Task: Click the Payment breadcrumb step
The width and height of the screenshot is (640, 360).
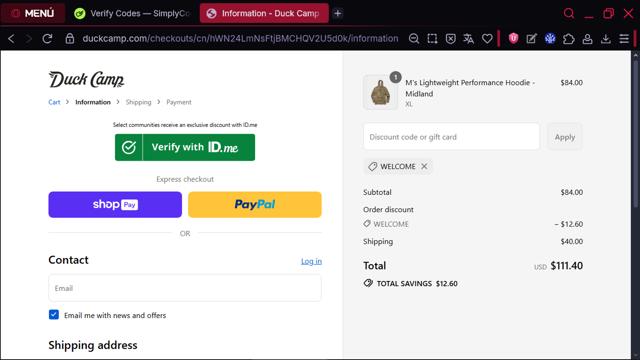Action: [179, 102]
